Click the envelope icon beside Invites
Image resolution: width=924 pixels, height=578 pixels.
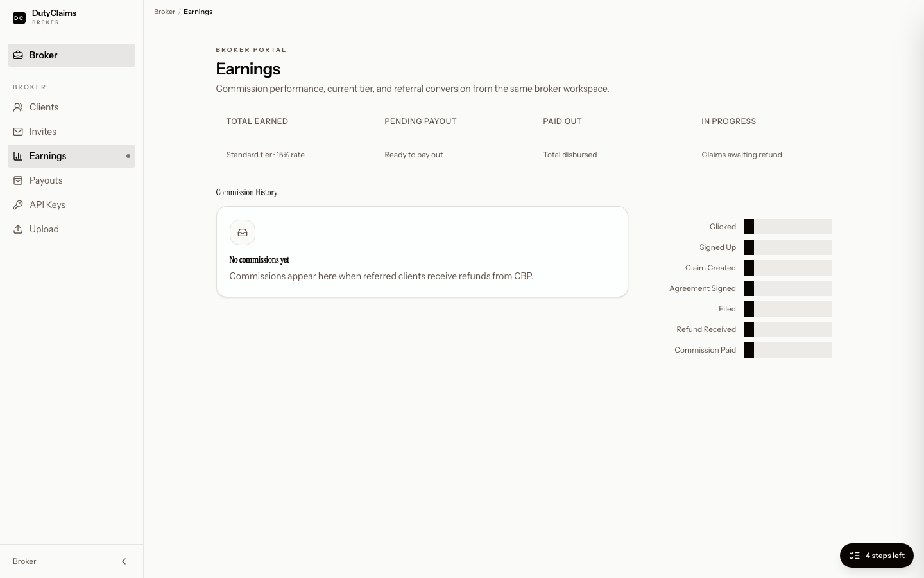(x=18, y=132)
